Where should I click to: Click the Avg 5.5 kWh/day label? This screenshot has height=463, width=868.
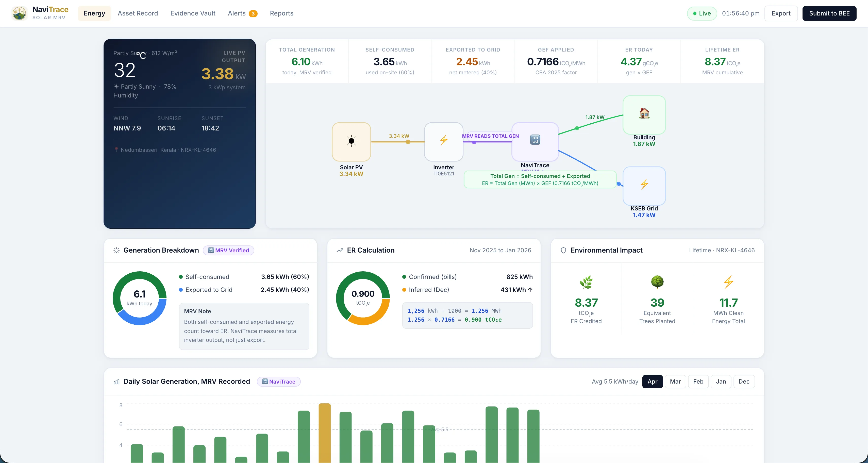[x=615, y=382]
